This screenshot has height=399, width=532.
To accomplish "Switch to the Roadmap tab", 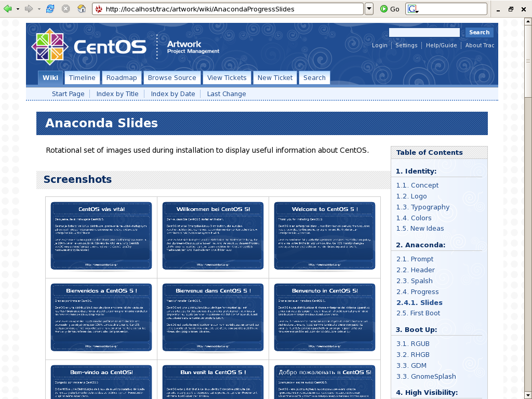I will click(122, 78).
